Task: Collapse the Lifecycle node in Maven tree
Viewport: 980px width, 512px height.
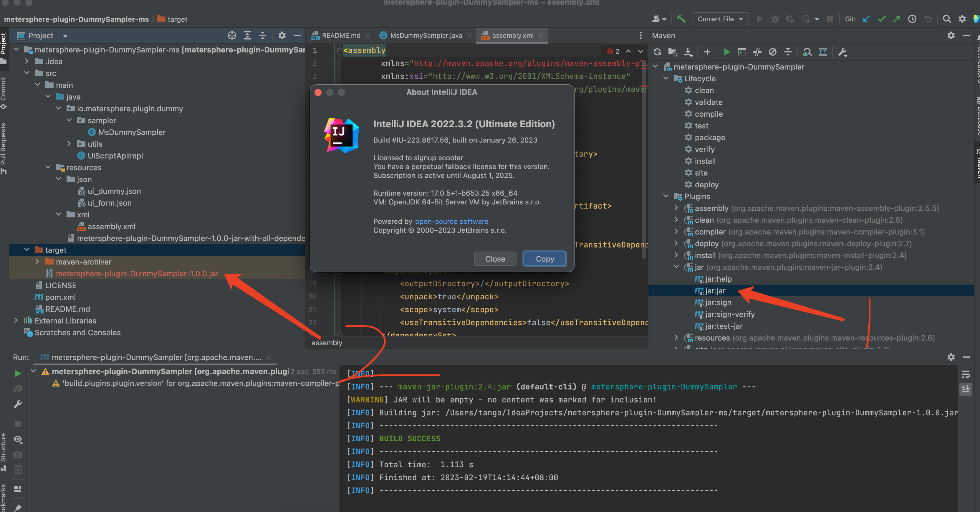Action: coord(666,78)
